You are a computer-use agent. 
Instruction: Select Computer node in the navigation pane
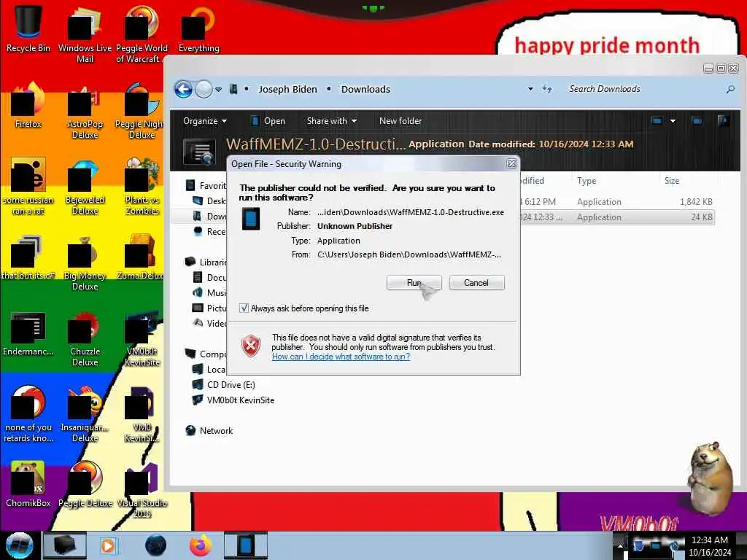pos(212,354)
